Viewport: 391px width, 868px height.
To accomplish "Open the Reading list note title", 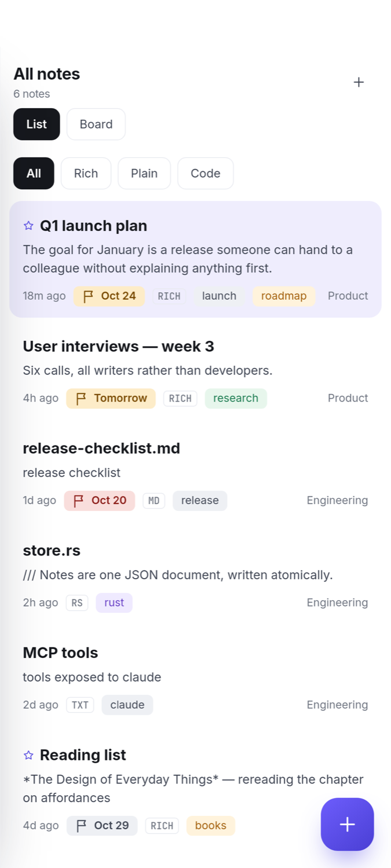I will [x=83, y=755].
